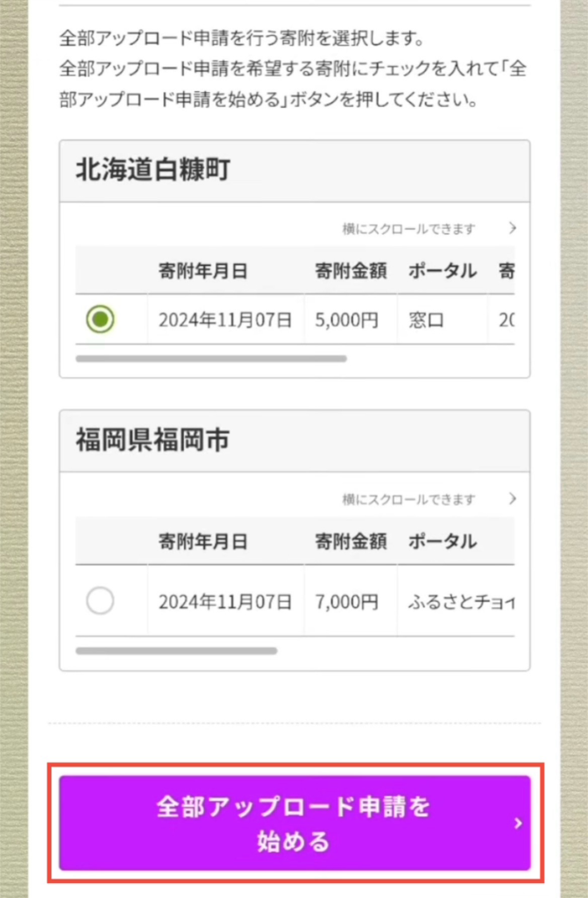The image size is (588, 898).
Task: Select the 北海道白糠町 donation radio button
Action: coord(101,320)
